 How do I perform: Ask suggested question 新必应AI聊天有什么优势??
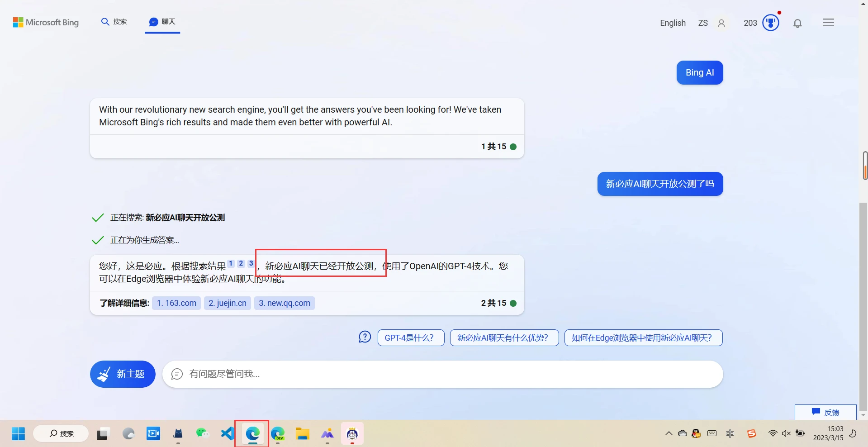pyautogui.click(x=504, y=338)
